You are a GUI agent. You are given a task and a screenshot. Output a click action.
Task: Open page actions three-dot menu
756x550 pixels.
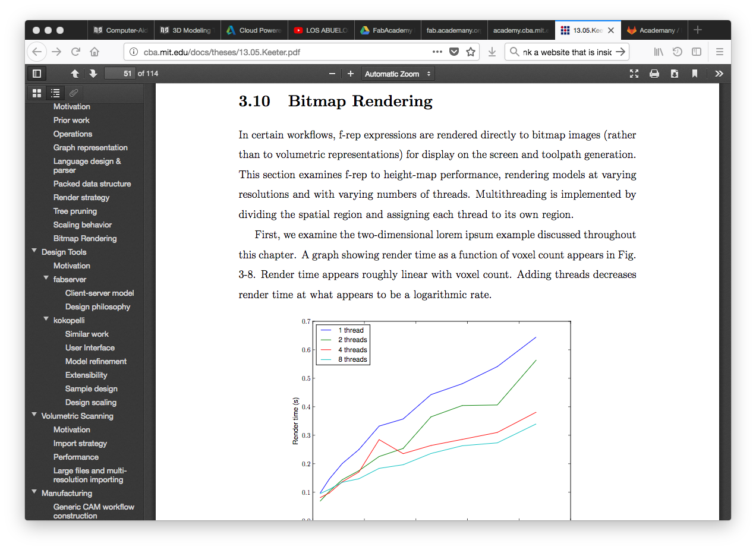437,52
